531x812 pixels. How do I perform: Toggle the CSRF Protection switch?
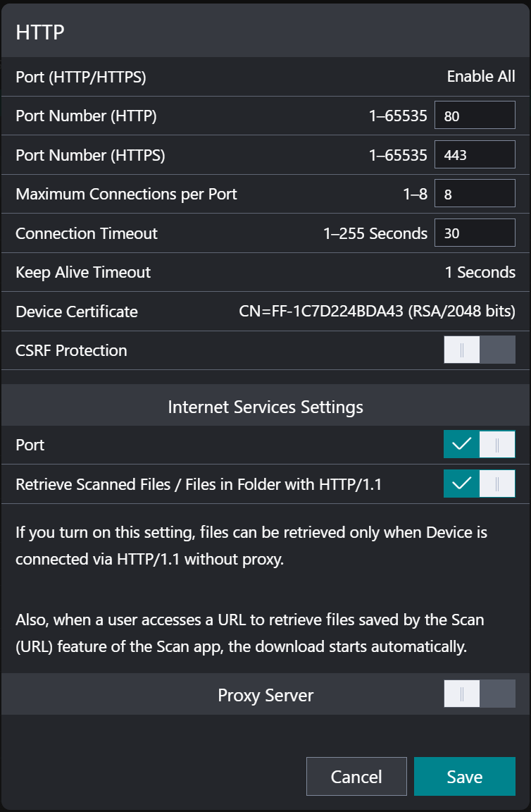pyautogui.click(x=479, y=350)
